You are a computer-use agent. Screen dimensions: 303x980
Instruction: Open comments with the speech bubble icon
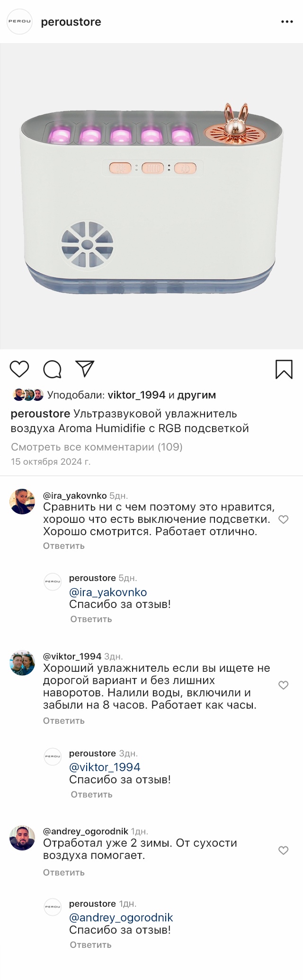[52, 369]
